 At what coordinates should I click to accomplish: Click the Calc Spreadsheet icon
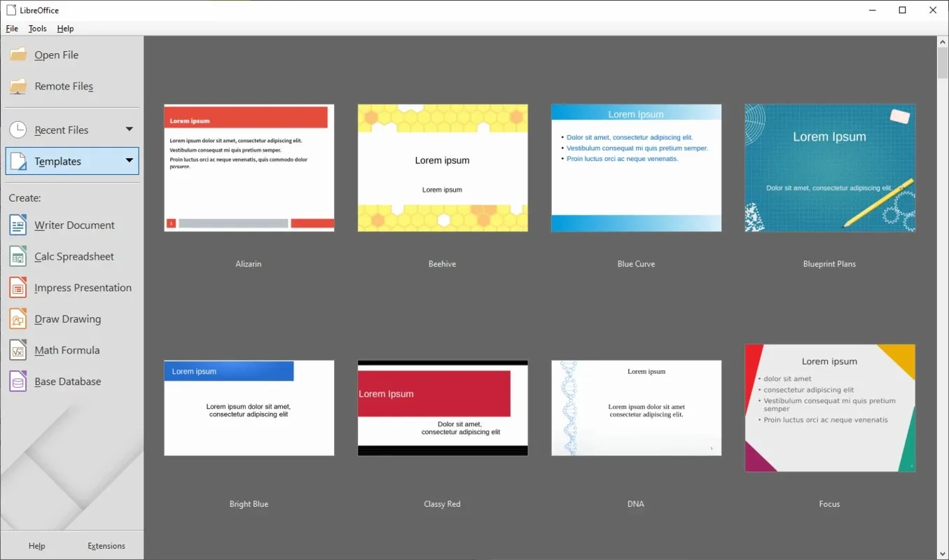[x=18, y=257]
